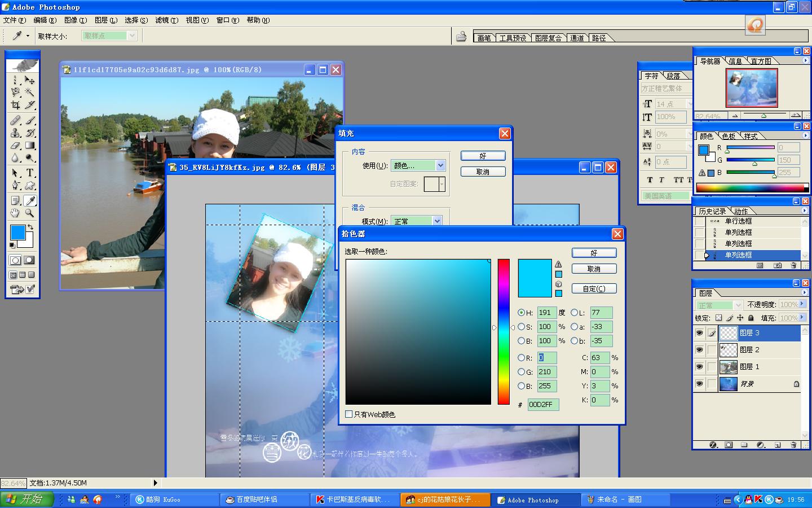The image size is (812, 508).
Task: Click the hex color # input field
Action: pos(544,405)
